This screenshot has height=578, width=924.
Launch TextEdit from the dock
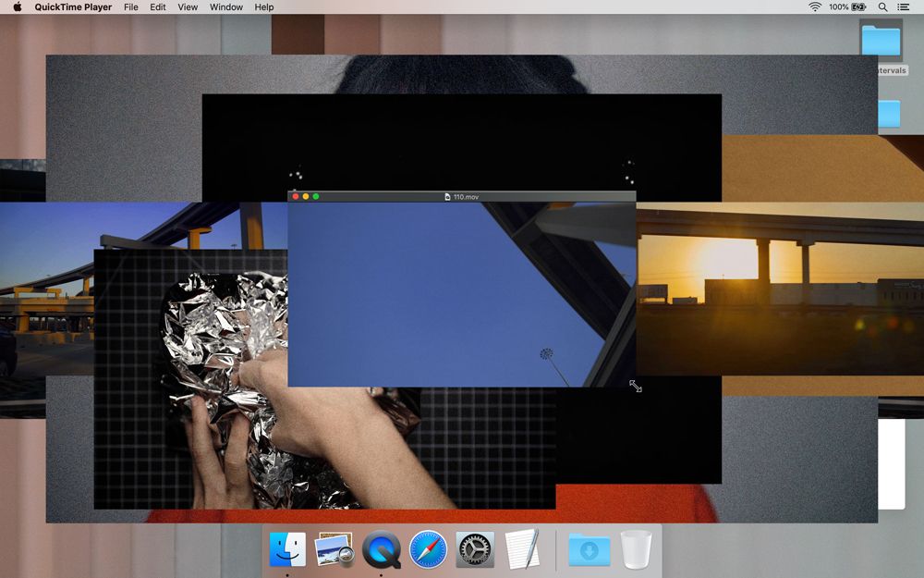pyautogui.click(x=522, y=549)
